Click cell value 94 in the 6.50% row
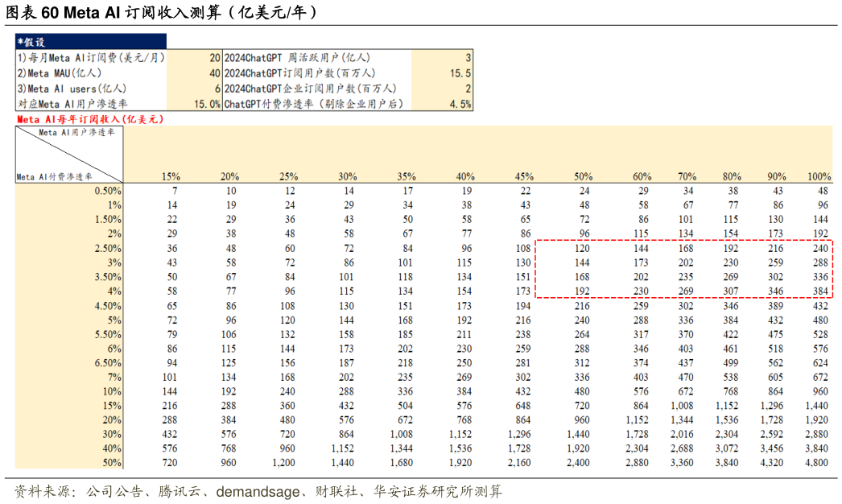This screenshot has height=504, width=842. pyautogui.click(x=172, y=362)
